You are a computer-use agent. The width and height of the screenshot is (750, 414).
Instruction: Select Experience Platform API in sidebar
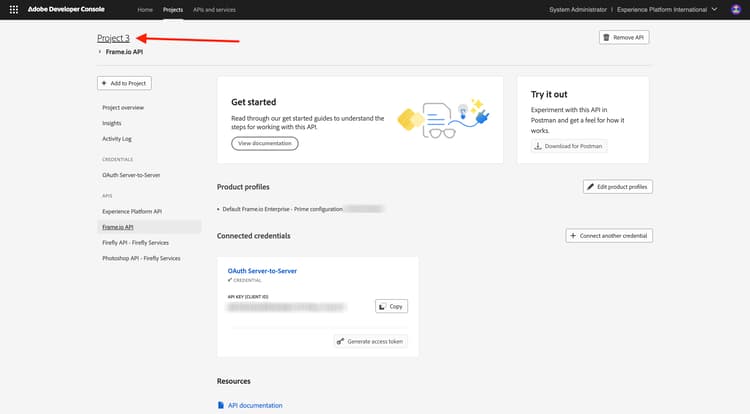click(132, 211)
